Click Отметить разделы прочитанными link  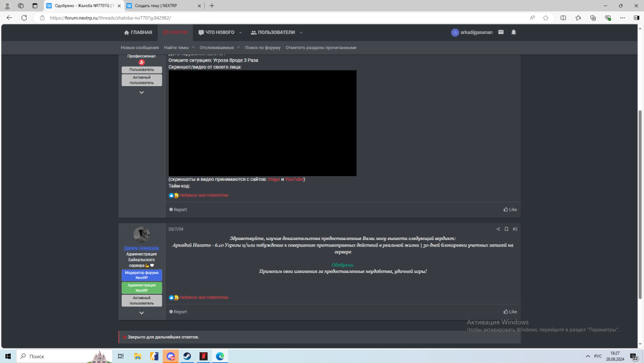click(x=321, y=48)
